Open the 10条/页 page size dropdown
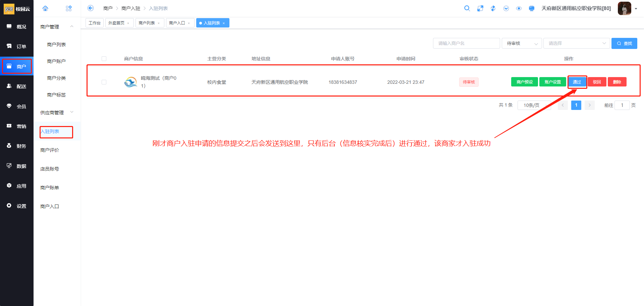The width and height of the screenshot is (644, 306). click(534, 105)
